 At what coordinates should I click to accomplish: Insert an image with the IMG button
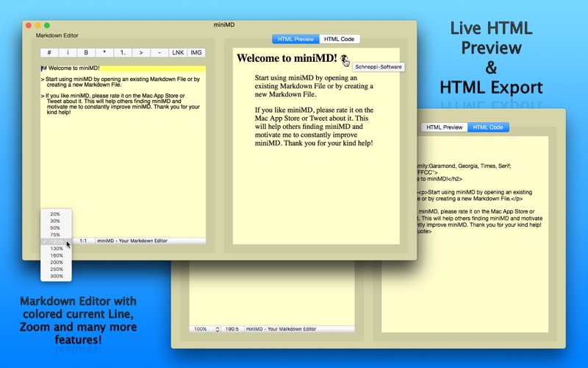(x=196, y=52)
